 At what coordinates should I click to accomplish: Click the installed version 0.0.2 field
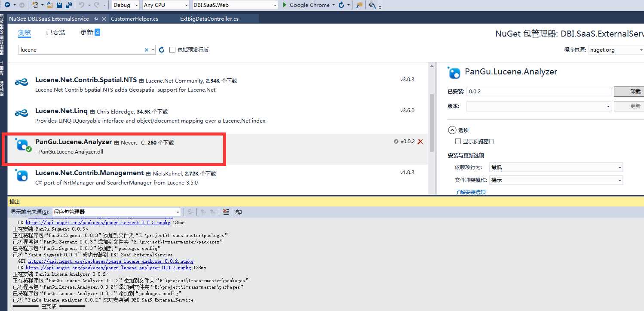[539, 92]
